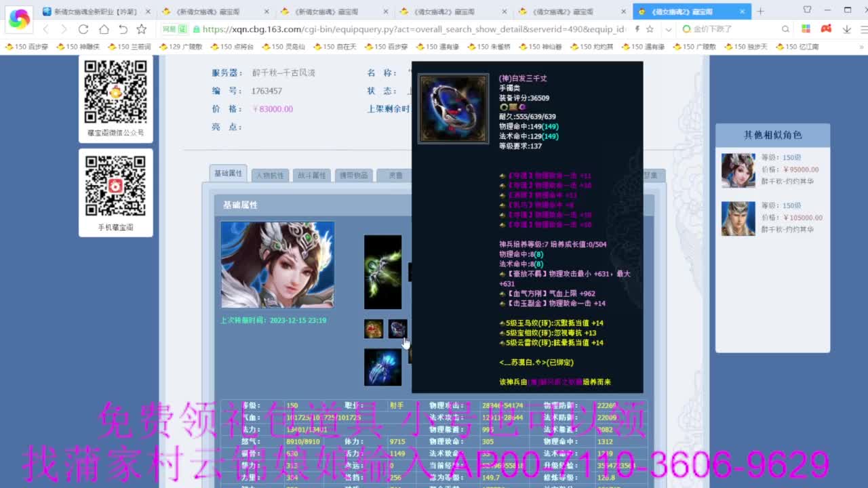
Task: Open the browser home page
Action: coord(104,29)
